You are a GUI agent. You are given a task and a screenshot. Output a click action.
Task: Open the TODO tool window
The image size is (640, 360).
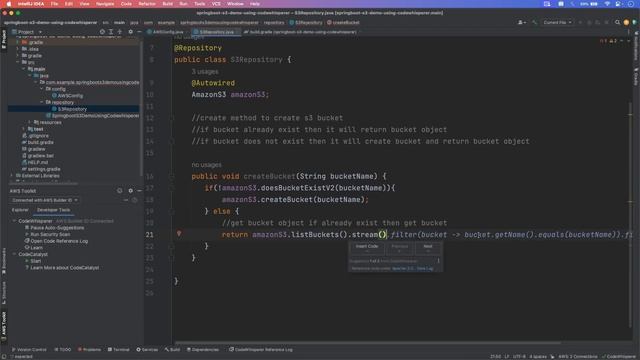pyautogui.click(x=62, y=350)
